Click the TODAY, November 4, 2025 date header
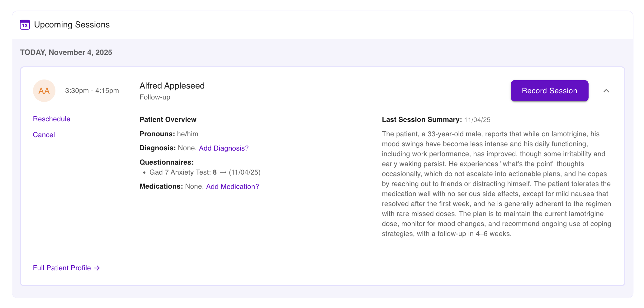Viewport: 644px width, 308px height. pos(66,52)
